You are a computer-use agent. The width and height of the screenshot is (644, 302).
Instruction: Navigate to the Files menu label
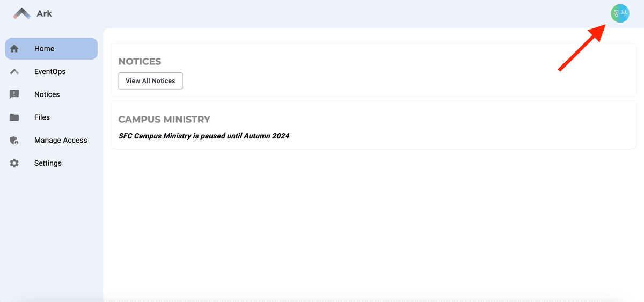click(x=42, y=117)
